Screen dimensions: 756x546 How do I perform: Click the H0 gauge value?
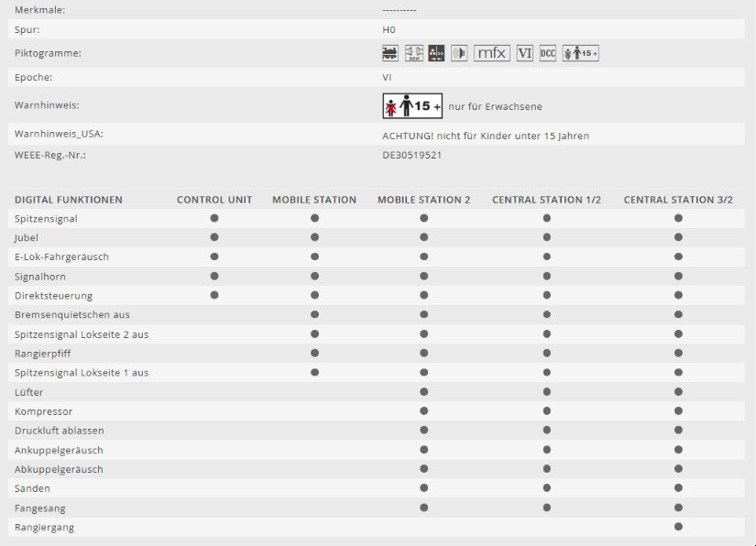389,30
